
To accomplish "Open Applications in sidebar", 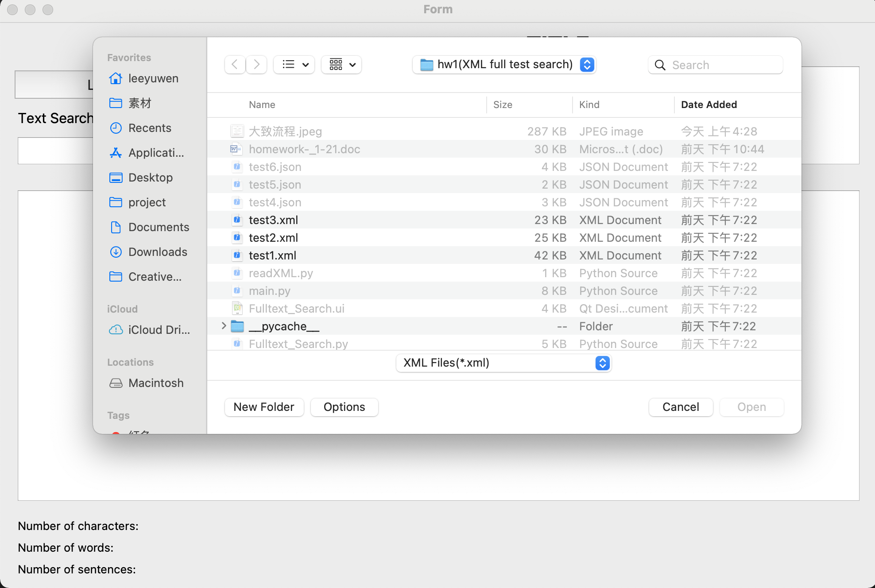I will click(x=156, y=153).
